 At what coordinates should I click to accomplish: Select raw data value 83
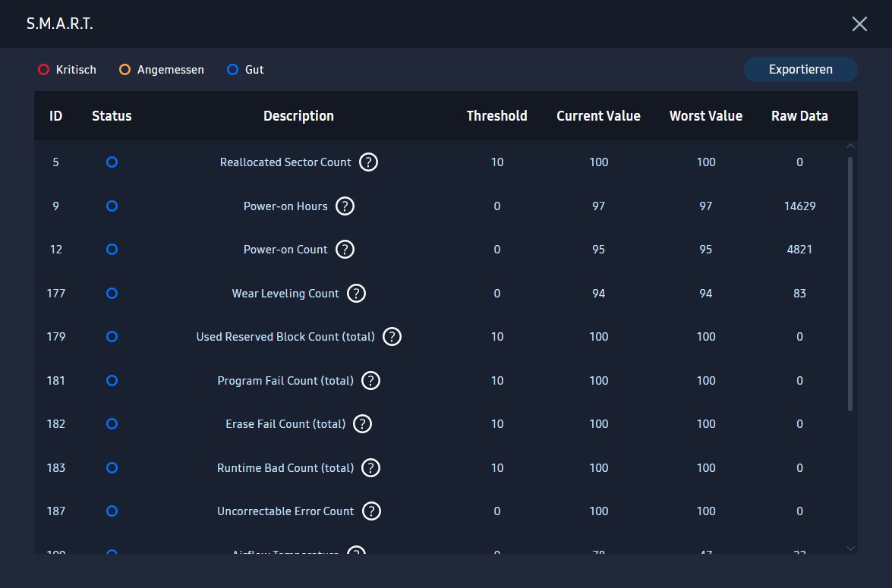point(800,294)
